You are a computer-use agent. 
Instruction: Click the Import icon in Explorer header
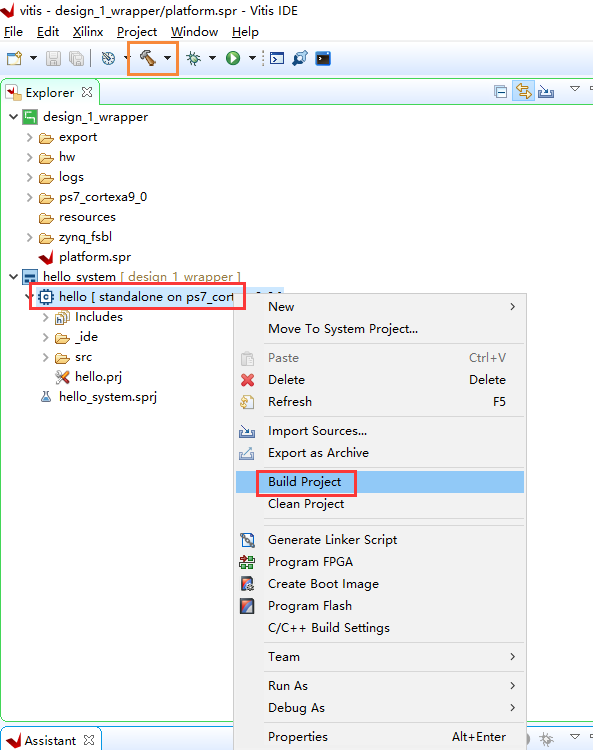(x=546, y=91)
